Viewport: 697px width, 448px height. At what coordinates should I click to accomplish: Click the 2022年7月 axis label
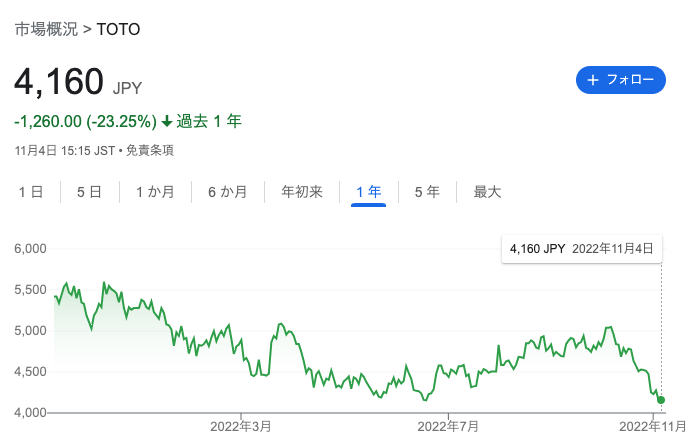pos(448,427)
